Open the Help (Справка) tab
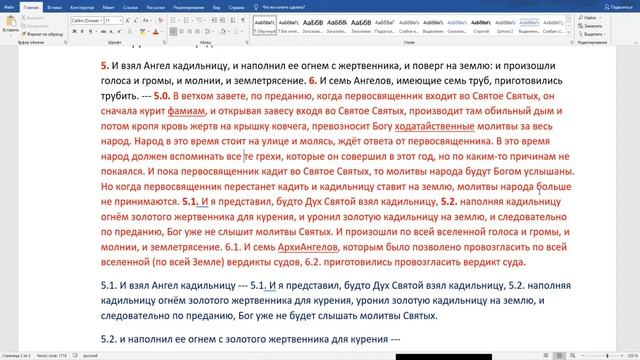 tap(236, 7)
